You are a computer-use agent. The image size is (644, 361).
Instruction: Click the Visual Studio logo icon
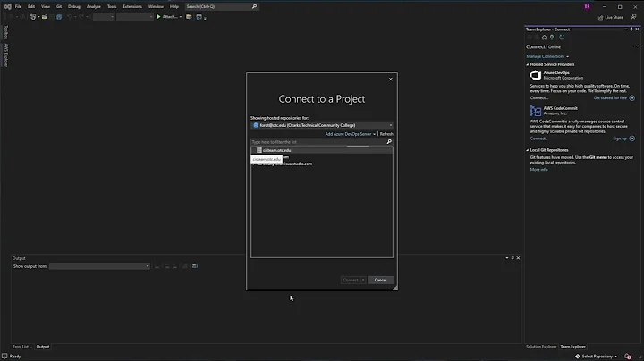click(7, 6)
